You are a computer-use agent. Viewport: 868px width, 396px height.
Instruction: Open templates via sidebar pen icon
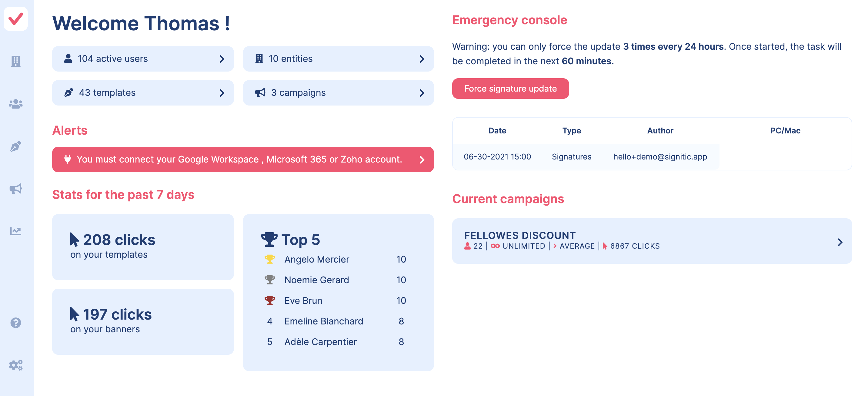tap(16, 146)
